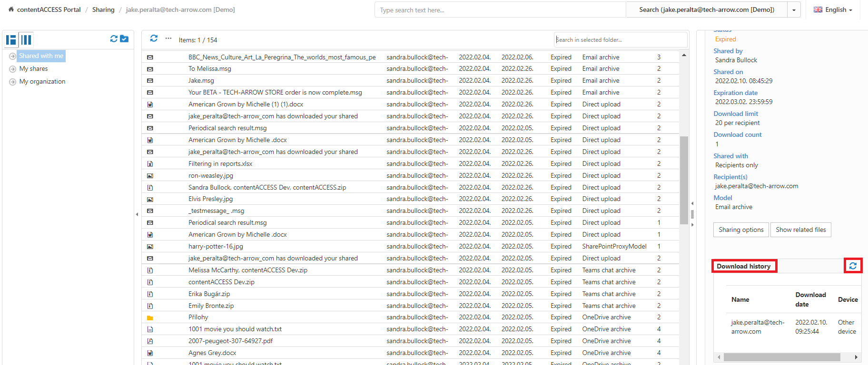Click Show related files button

pyautogui.click(x=800, y=230)
